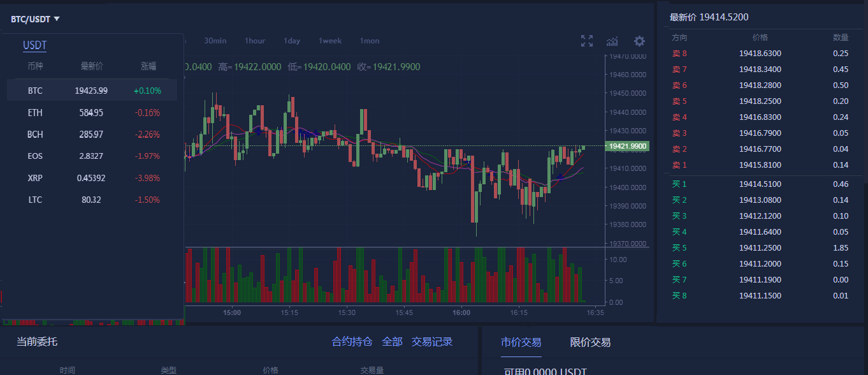The image size is (868, 375).
Task: Switch chart to 30min interval
Action: (215, 41)
